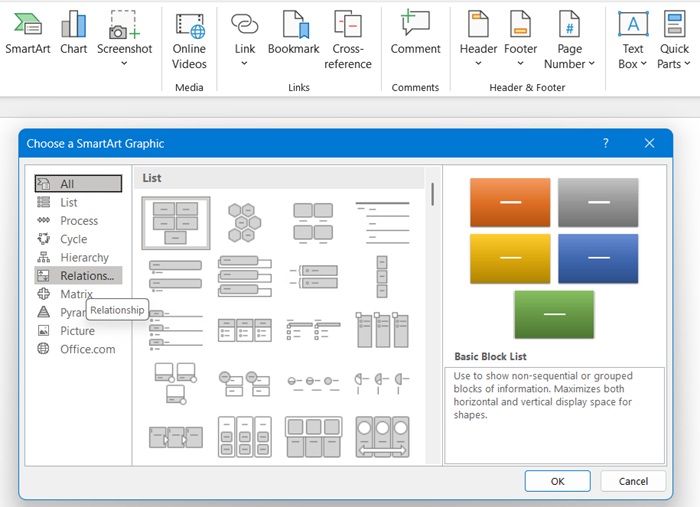Viewport: 700px width, 507px height.
Task: Pick the picture caption list layout
Action: pos(313,223)
